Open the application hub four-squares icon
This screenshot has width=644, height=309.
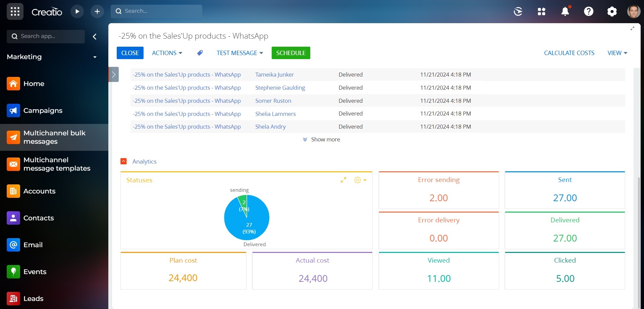541,11
